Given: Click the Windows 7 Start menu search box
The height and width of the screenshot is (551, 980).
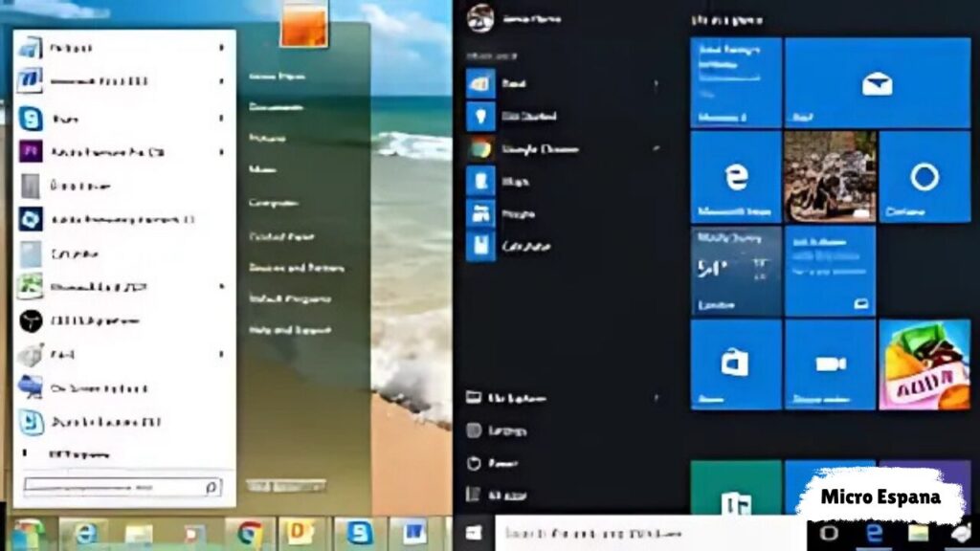Looking at the screenshot, I should [x=122, y=487].
